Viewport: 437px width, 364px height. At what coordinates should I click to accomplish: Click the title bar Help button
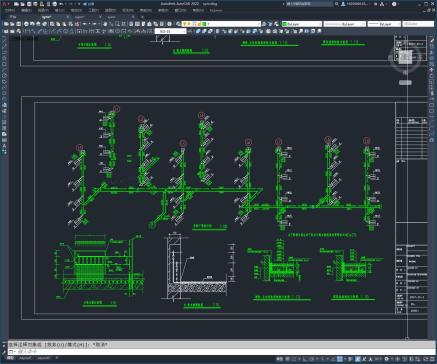(394, 4)
